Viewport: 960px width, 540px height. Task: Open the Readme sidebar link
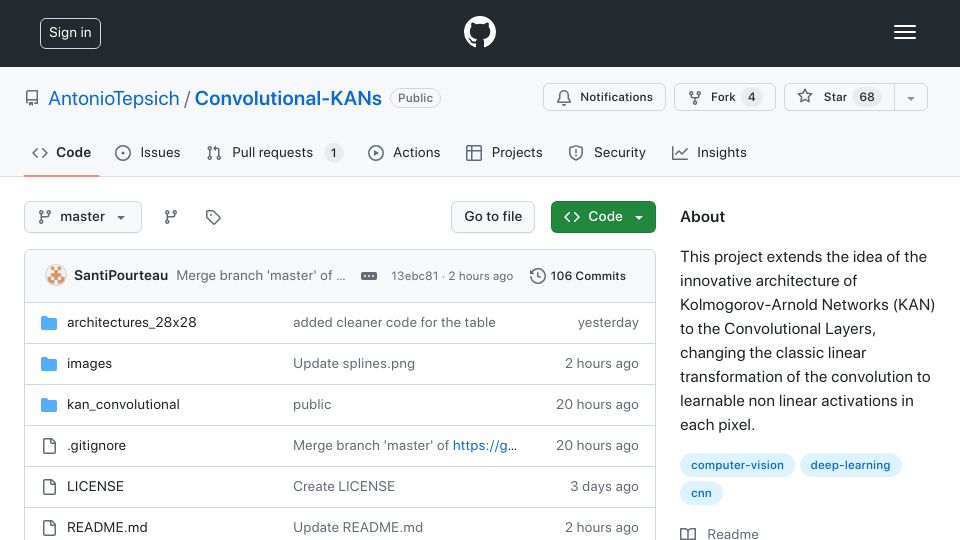719,534
